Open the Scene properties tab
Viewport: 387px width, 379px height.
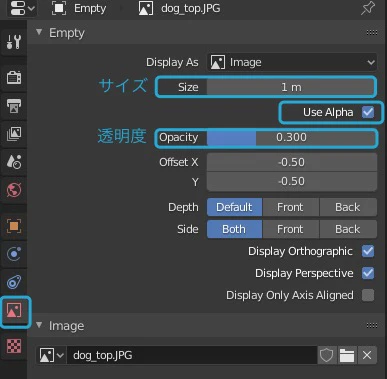pyautogui.click(x=14, y=162)
